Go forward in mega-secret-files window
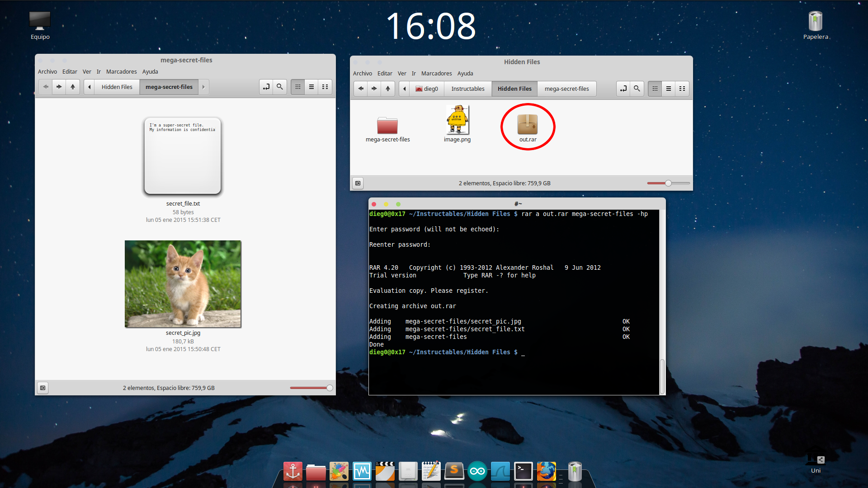 pos(59,87)
